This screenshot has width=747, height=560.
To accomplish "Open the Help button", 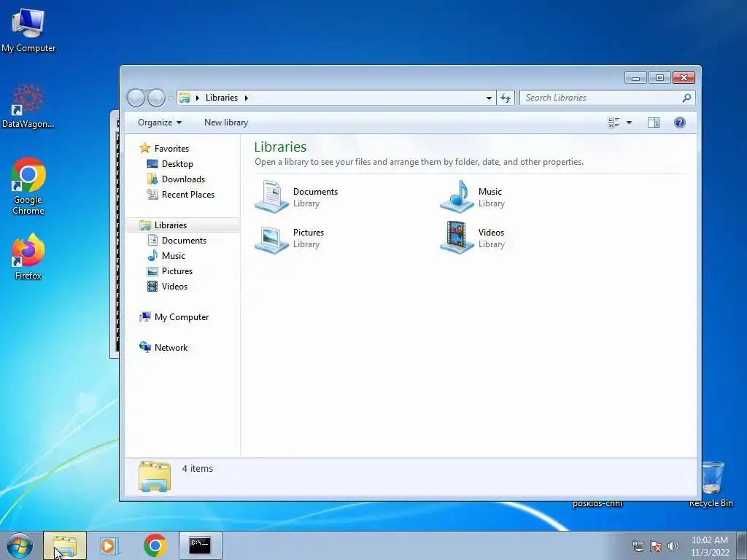I will click(x=680, y=122).
